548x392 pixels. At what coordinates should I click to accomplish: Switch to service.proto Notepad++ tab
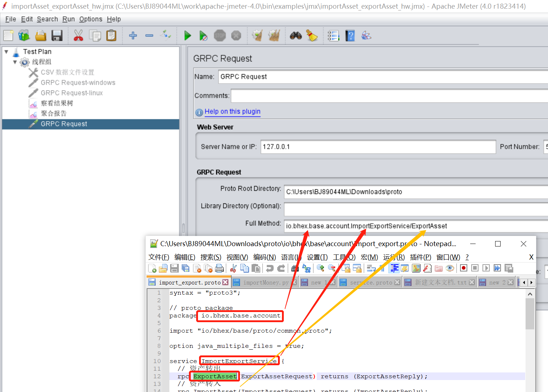coord(371,282)
